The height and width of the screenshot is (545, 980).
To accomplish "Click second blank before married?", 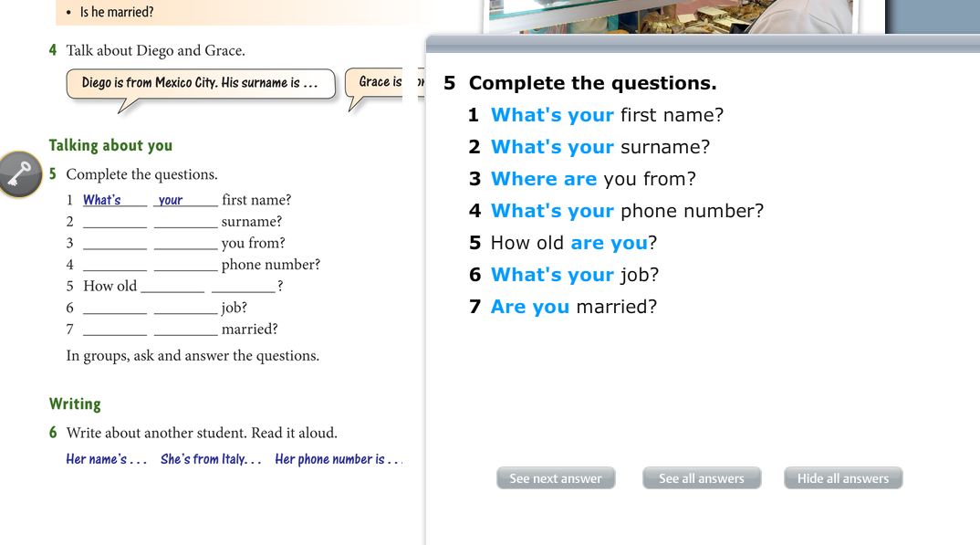I will pyautogui.click(x=185, y=330).
